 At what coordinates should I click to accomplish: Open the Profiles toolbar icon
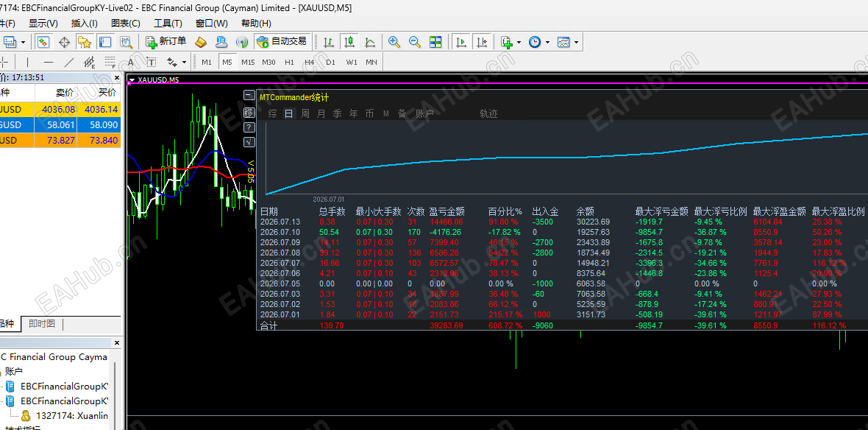pyautogui.click(x=10, y=41)
